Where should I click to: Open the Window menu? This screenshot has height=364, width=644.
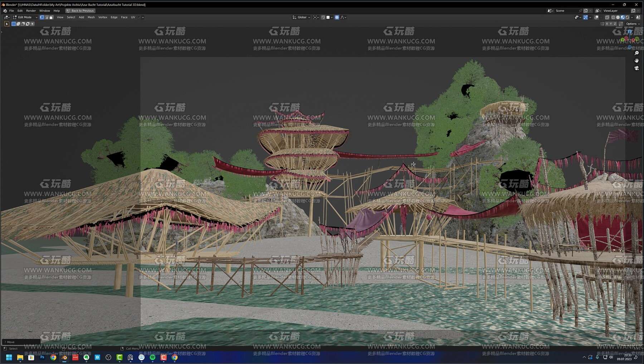coord(44,11)
